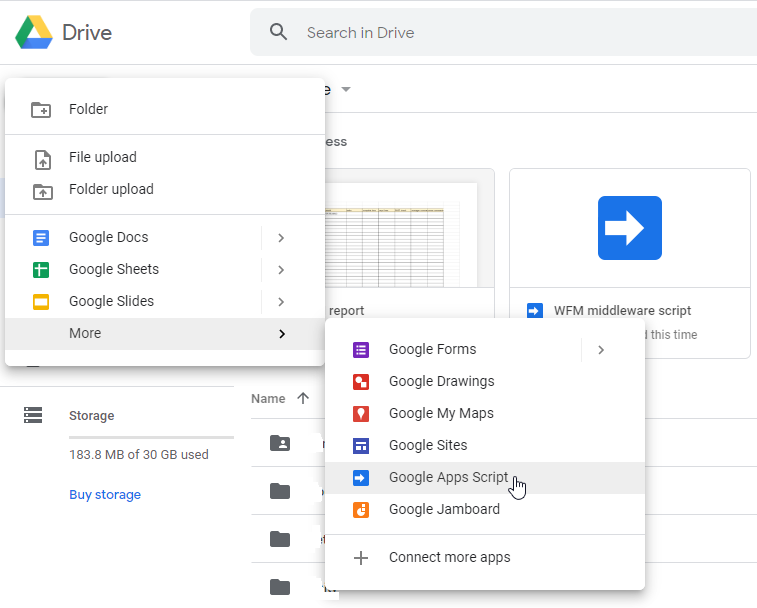Viewport: 757px width, 608px height.
Task: Click the Google Sites icon
Action: (361, 446)
